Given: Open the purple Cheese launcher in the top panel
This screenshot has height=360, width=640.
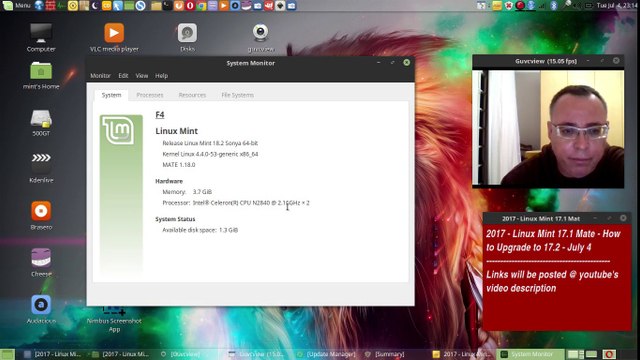Looking at the screenshot, I should (x=246, y=5).
